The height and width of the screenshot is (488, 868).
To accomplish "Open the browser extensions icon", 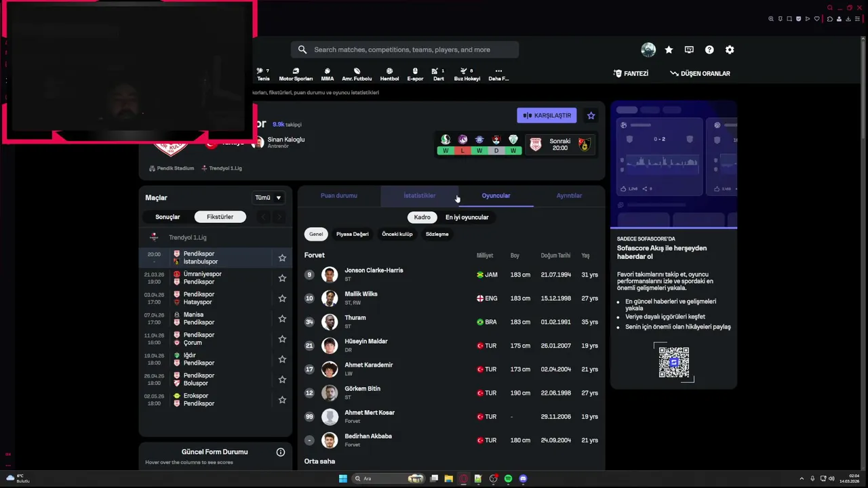I will coord(830,19).
